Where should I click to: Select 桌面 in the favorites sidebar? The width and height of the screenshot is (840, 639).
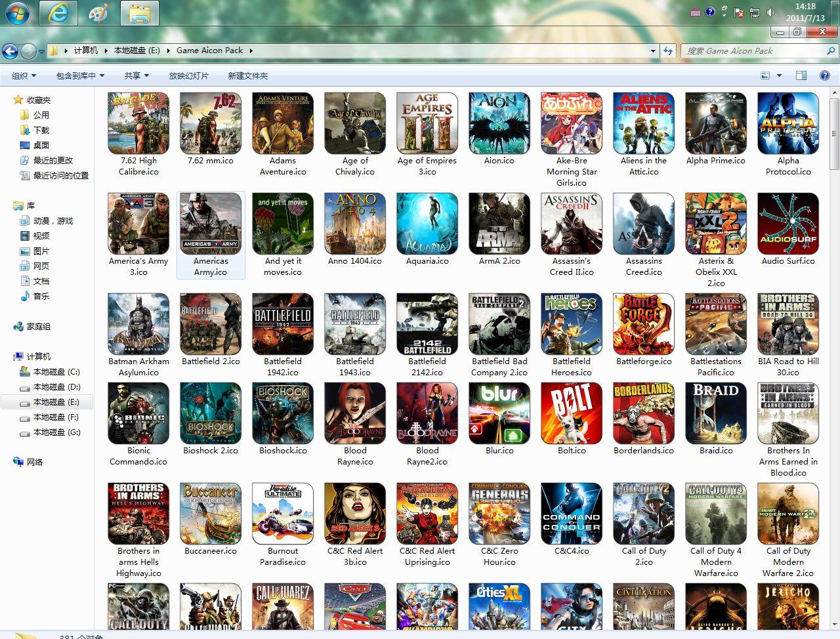(41, 145)
